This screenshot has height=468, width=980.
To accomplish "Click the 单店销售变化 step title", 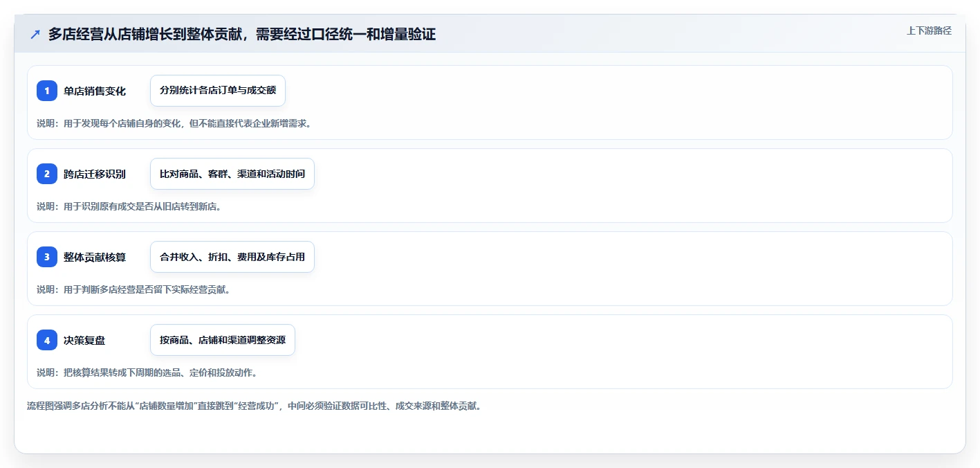I will [95, 91].
